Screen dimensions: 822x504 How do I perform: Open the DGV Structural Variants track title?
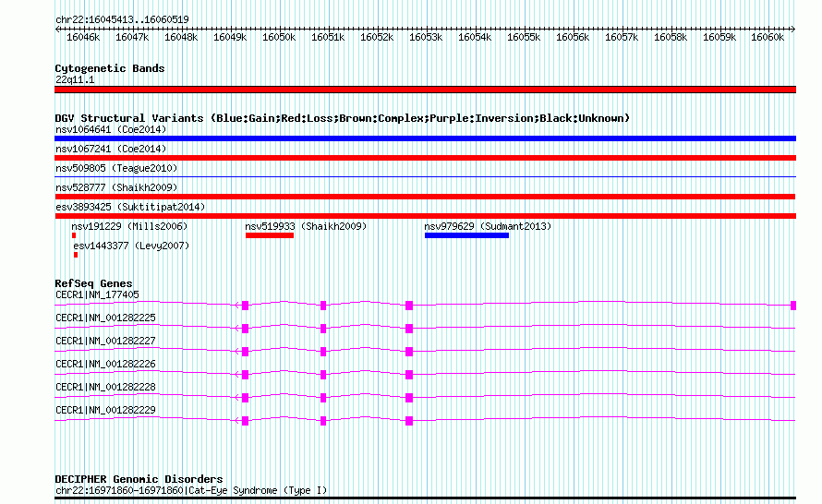tap(343, 118)
